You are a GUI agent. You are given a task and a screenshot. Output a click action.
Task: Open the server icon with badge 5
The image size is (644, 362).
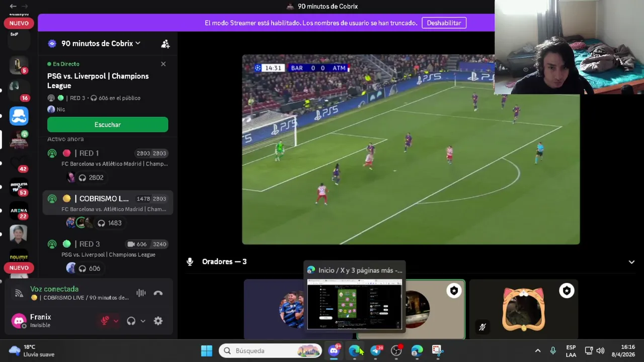(x=19, y=65)
